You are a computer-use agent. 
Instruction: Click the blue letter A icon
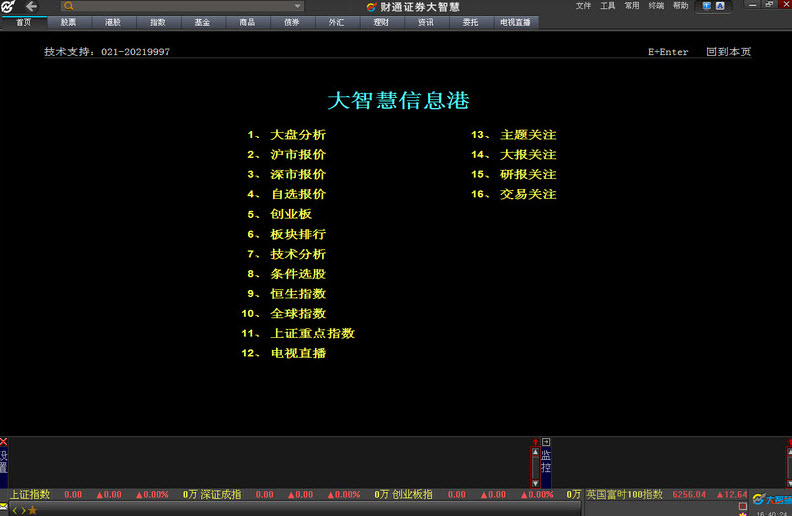pos(720,6)
